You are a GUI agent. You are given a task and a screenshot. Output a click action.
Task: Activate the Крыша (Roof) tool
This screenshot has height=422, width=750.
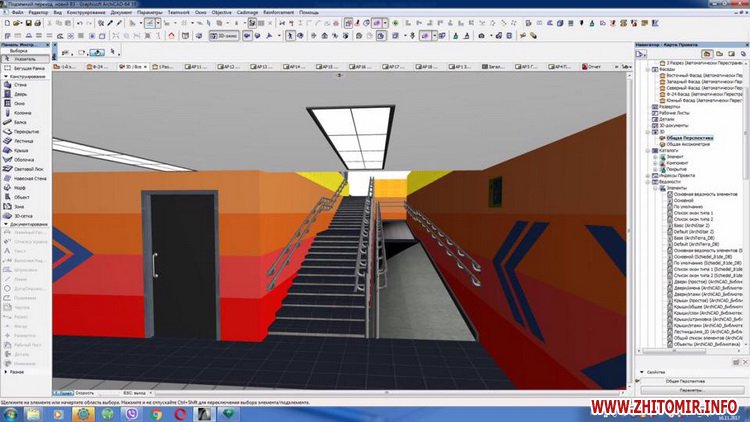[20, 149]
